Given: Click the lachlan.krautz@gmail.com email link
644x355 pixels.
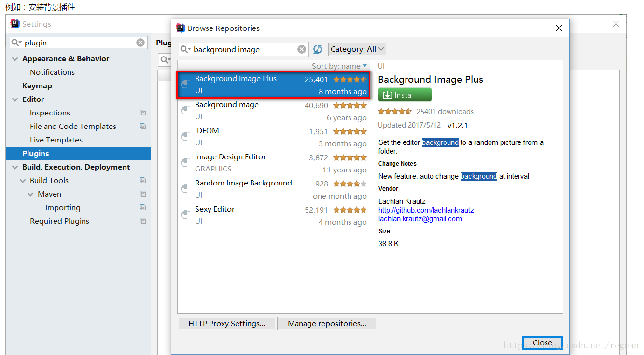Looking at the screenshot, I should (x=420, y=219).
